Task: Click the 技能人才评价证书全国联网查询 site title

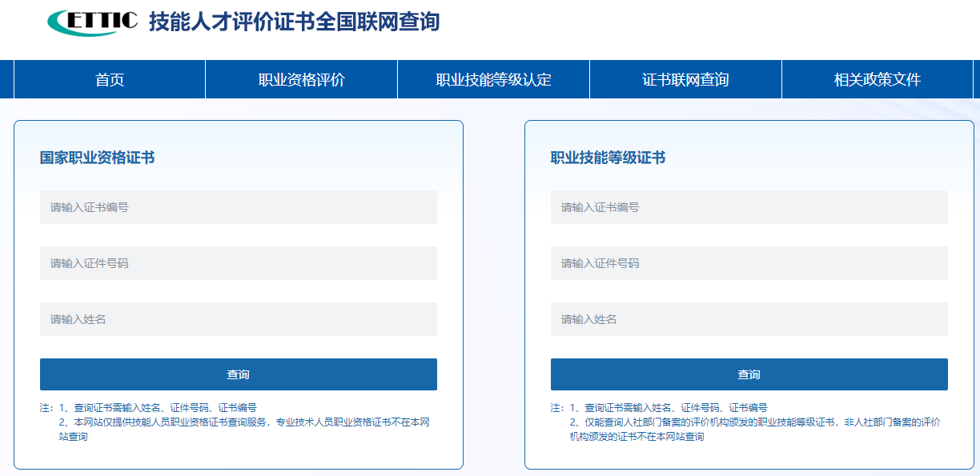Action: (x=295, y=22)
